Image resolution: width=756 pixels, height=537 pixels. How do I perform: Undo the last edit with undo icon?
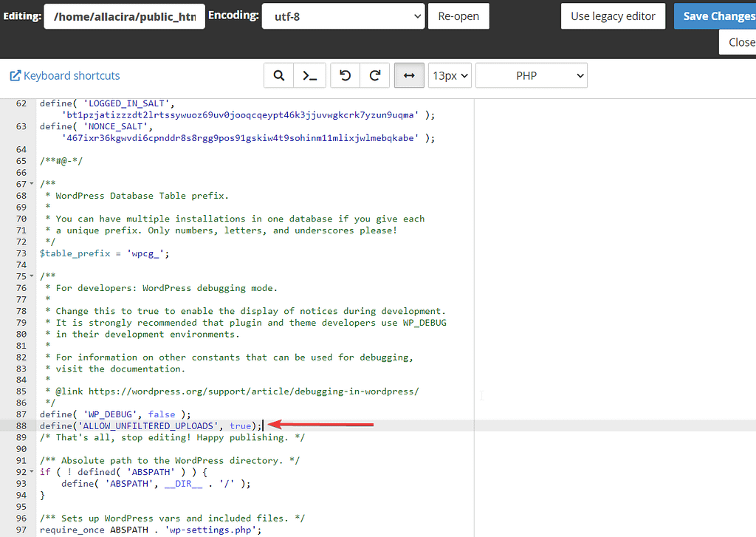tap(345, 75)
